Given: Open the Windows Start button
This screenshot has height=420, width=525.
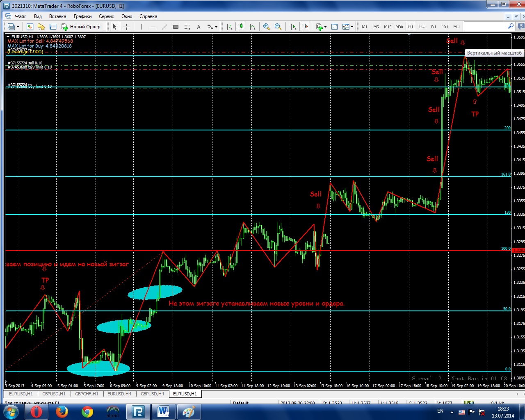Looking at the screenshot, I should pos(11,412).
